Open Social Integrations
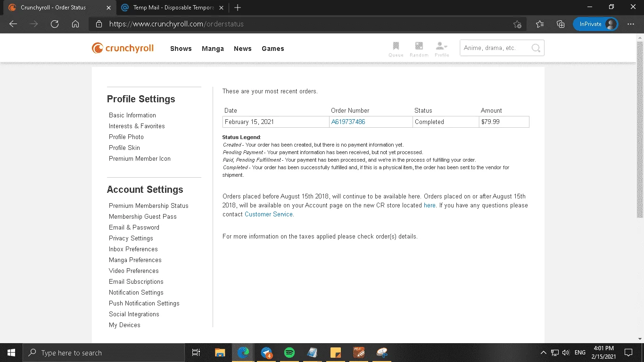644x362 pixels. (x=134, y=314)
